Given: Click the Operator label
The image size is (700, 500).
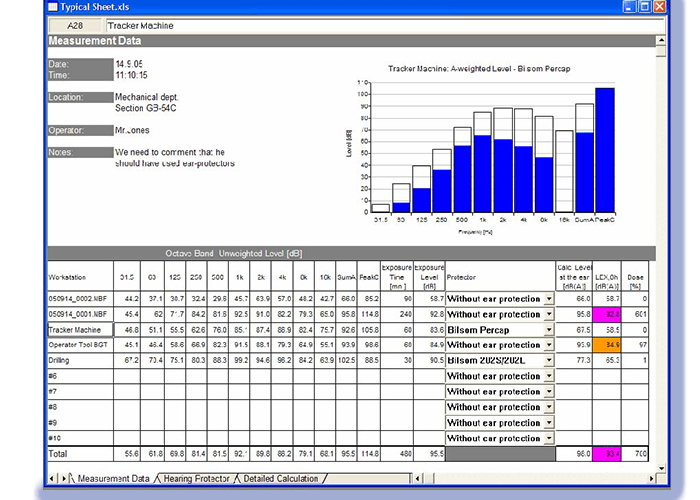Looking at the screenshot, I should tap(80, 130).
